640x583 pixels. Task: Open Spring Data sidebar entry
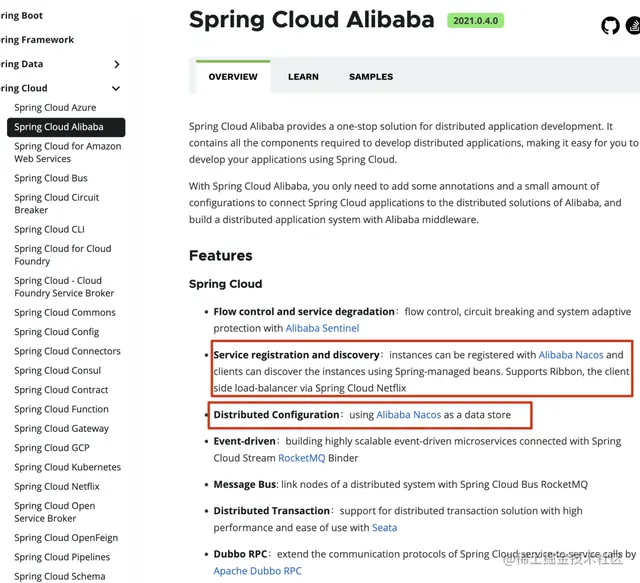(x=21, y=64)
